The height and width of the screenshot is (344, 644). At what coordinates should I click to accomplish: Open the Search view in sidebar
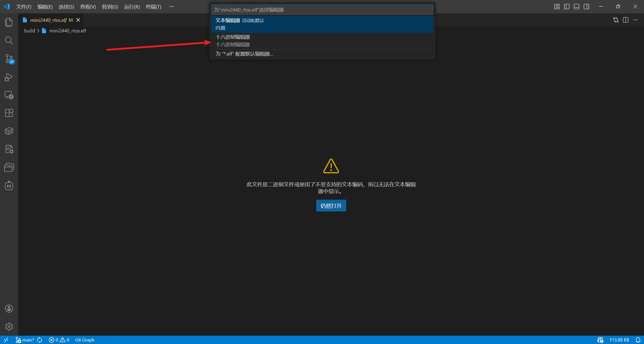tap(9, 40)
